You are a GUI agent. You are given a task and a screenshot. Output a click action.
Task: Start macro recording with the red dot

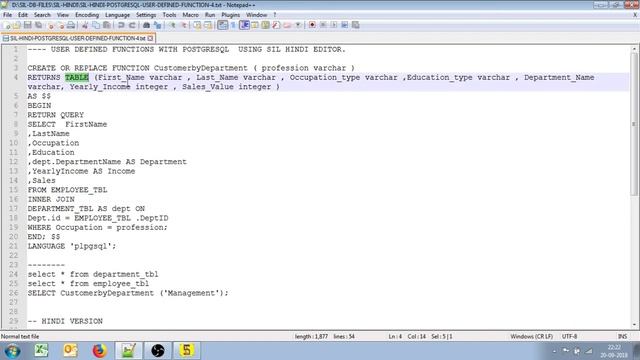coord(312,25)
